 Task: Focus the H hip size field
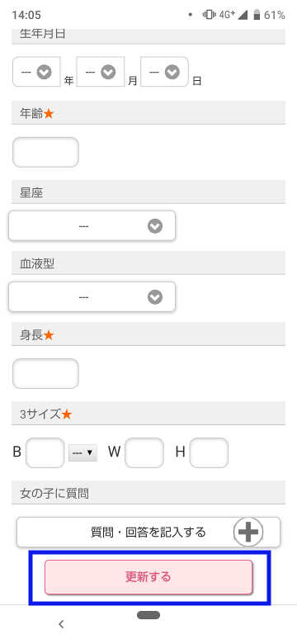click(x=209, y=452)
